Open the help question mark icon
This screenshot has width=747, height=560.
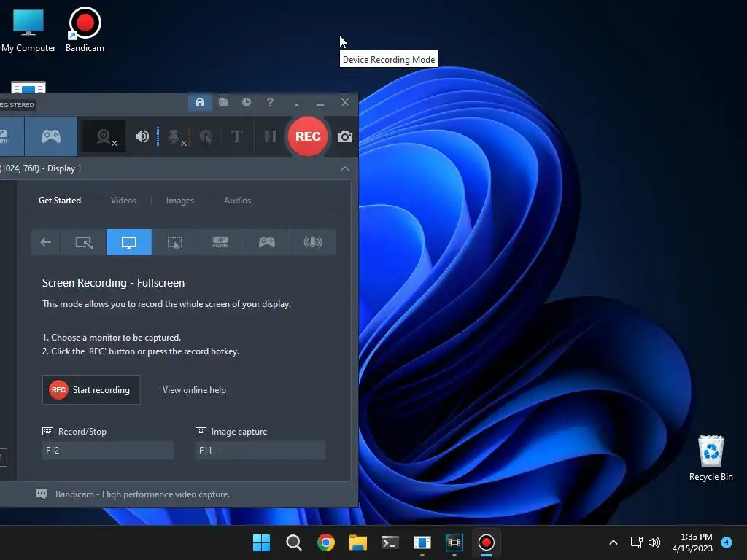point(270,102)
